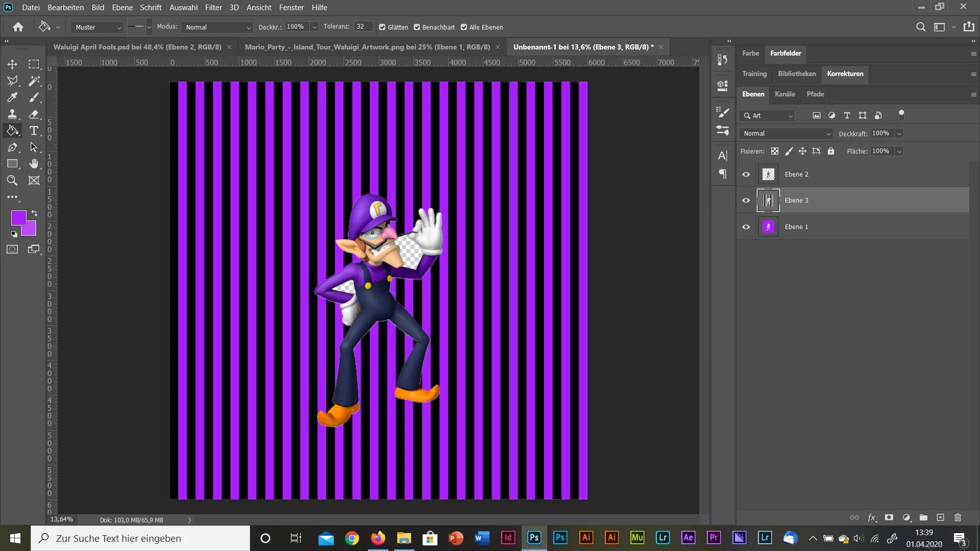Select the Eraser tool
The image size is (980, 551).
(x=34, y=114)
